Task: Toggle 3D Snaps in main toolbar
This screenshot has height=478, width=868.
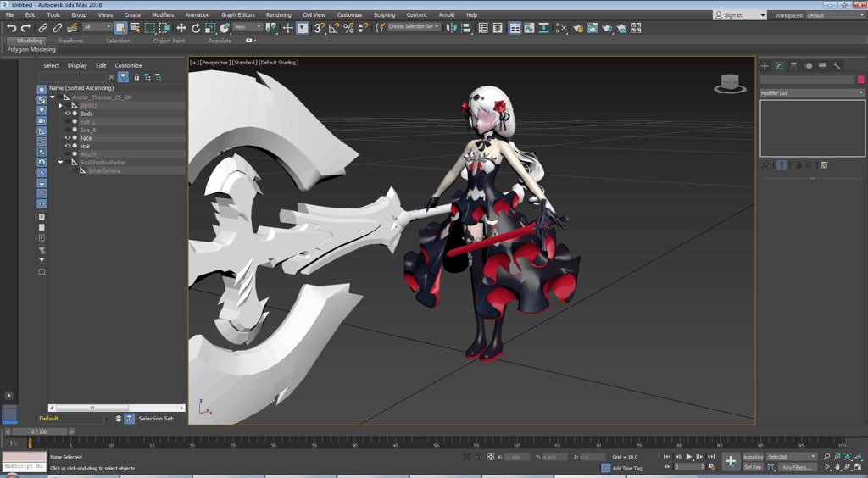Action: (x=320, y=28)
